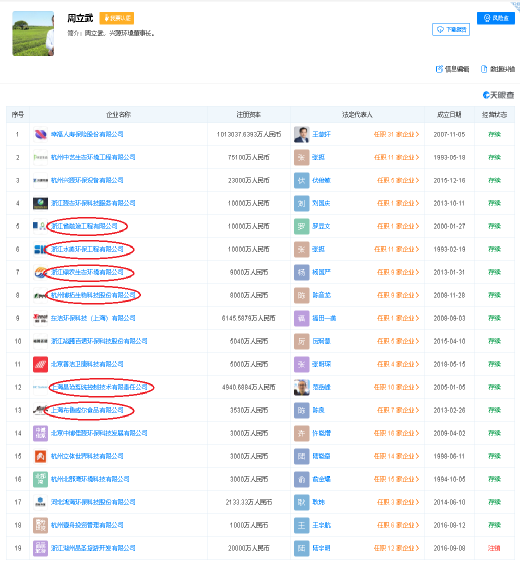The height and width of the screenshot is (562, 520).
Task: Open the row 6 circled company name link
Action: tap(87, 249)
